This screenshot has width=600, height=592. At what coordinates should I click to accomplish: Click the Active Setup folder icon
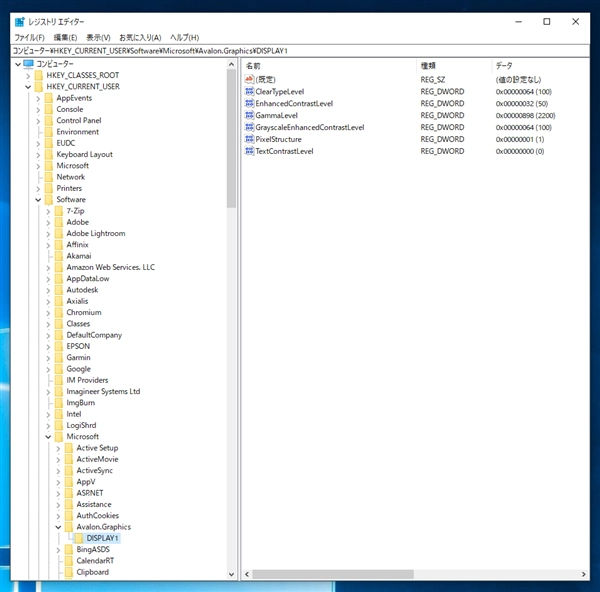(68, 448)
